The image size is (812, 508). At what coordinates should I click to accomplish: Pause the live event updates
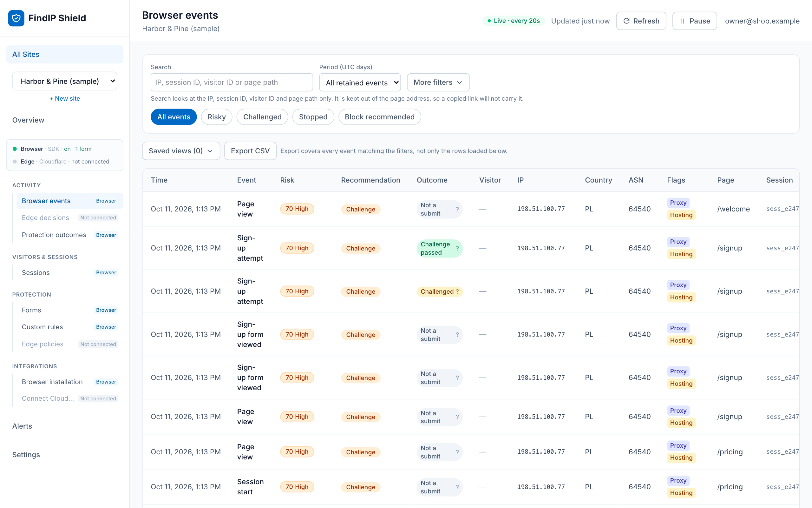(x=694, y=21)
